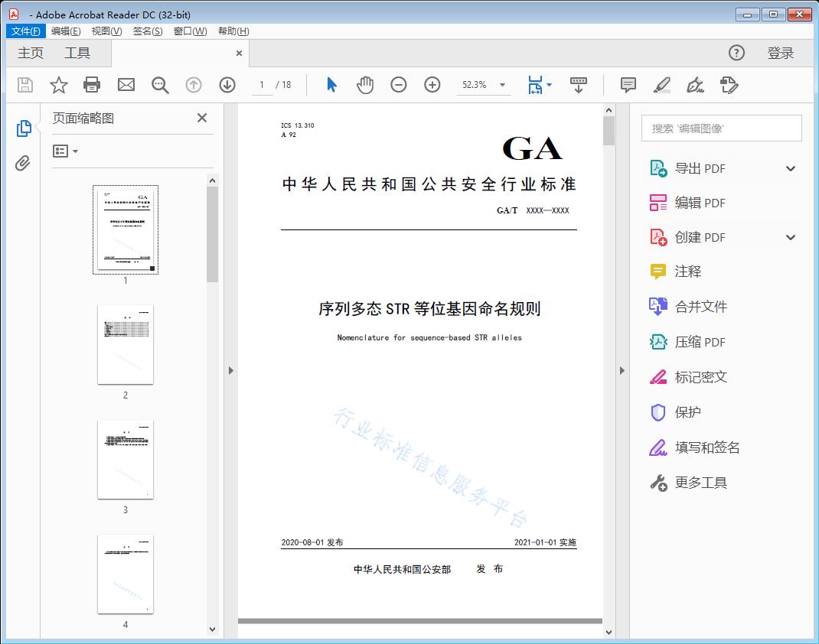The height and width of the screenshot is (644, 819).
Task: Select the arrow selection tool
Action: 331,85
